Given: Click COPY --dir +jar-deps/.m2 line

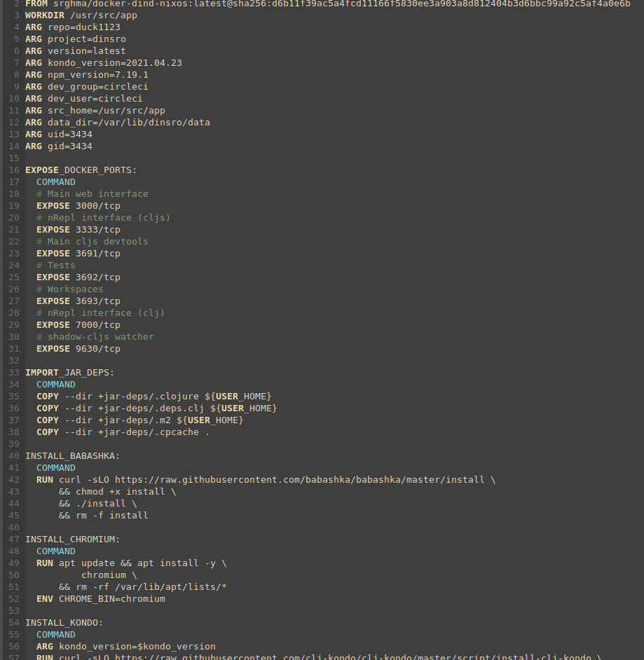Looking at the screenshot, I should click(140, 420).
